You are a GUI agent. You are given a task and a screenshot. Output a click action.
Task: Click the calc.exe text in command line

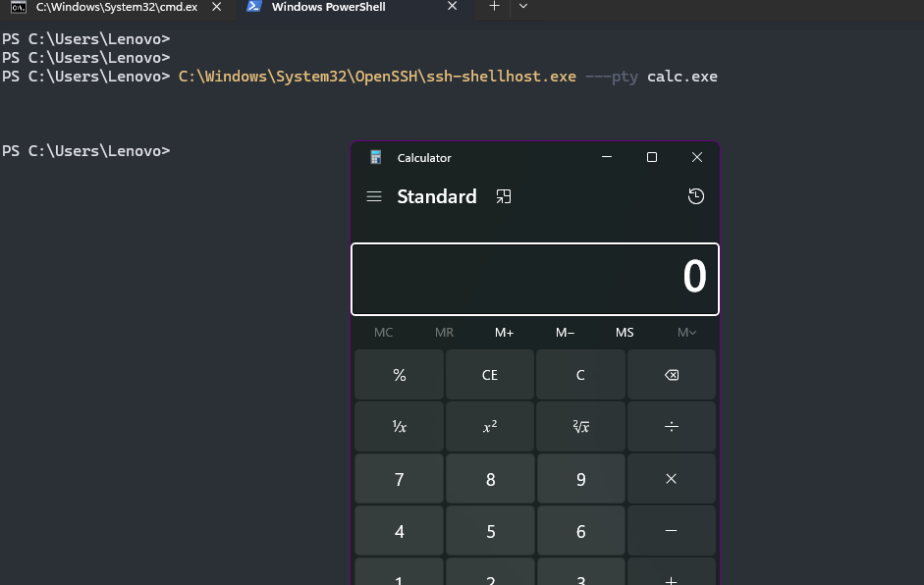pyautogui.click(x=682, y=77)
